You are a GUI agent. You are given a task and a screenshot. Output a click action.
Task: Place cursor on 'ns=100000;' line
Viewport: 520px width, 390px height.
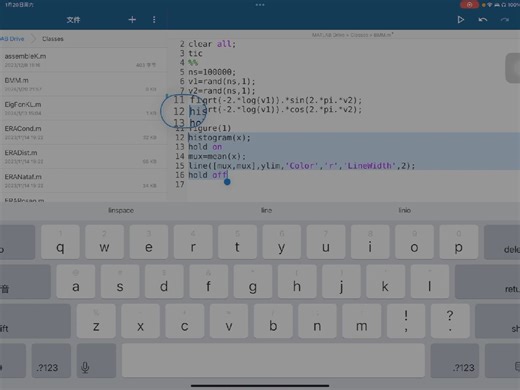[x=212, y=72]
